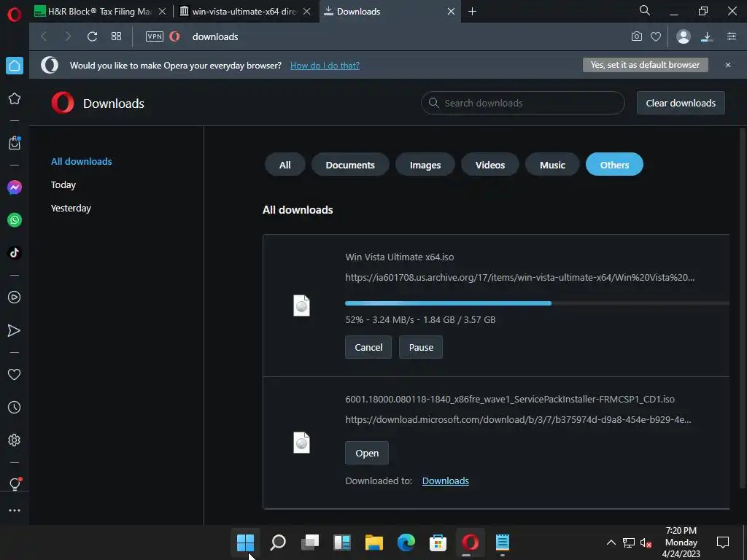Click the Win Vista download progress bar

pyautogui.click(x=537, y=303)
